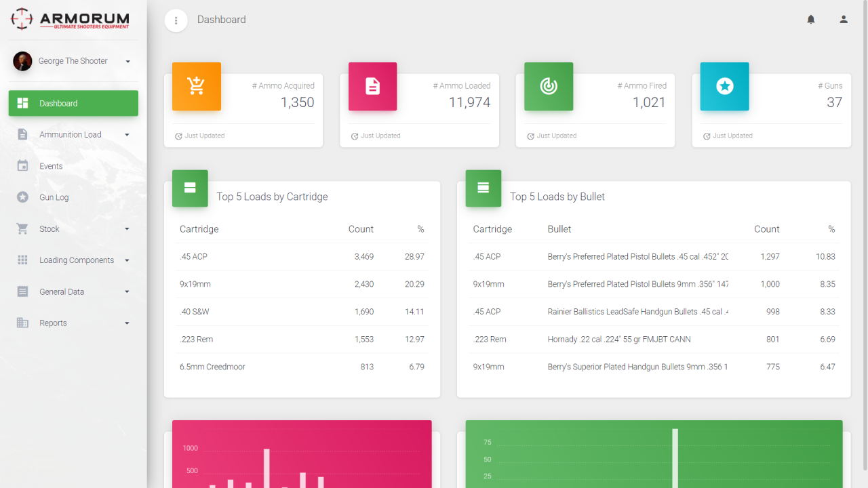Go to Gun Log in sidebar
This screenshot has height=488, width=868.
pyautogui.click(x=54, y=197)
